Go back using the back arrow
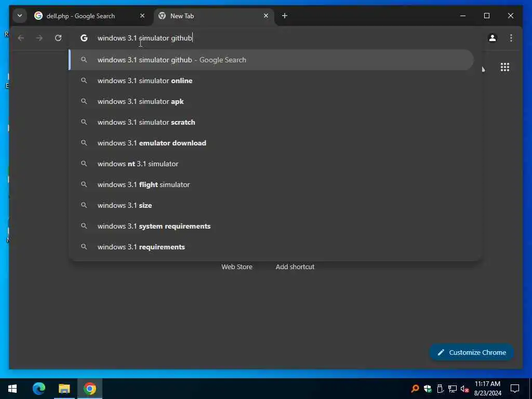The image size is (532, 399). tap(21, 38)
